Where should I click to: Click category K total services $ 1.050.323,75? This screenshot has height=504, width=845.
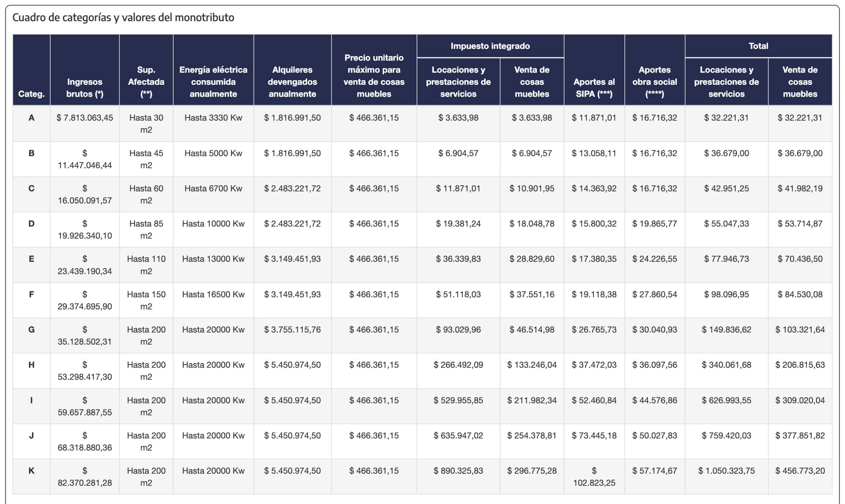(x=726, y=471)
